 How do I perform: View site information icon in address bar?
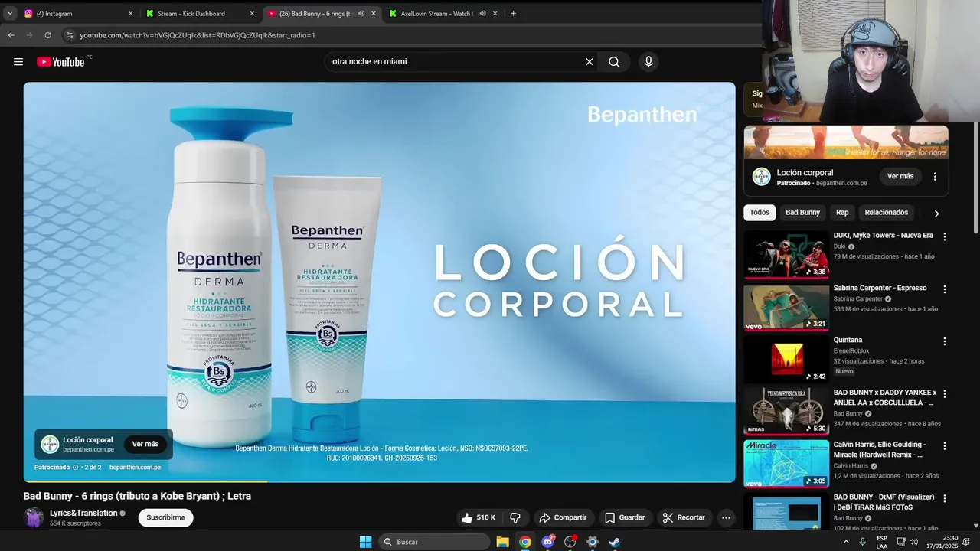70,35
